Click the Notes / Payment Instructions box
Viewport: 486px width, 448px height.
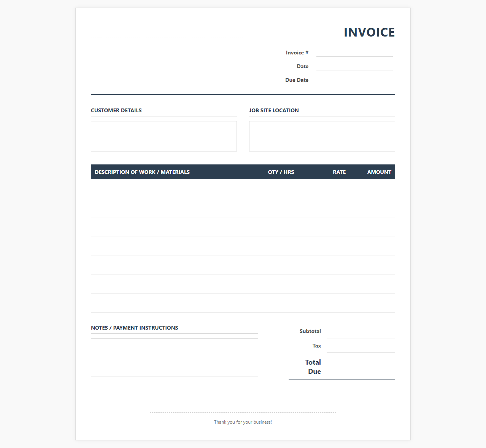pos(175,357)
